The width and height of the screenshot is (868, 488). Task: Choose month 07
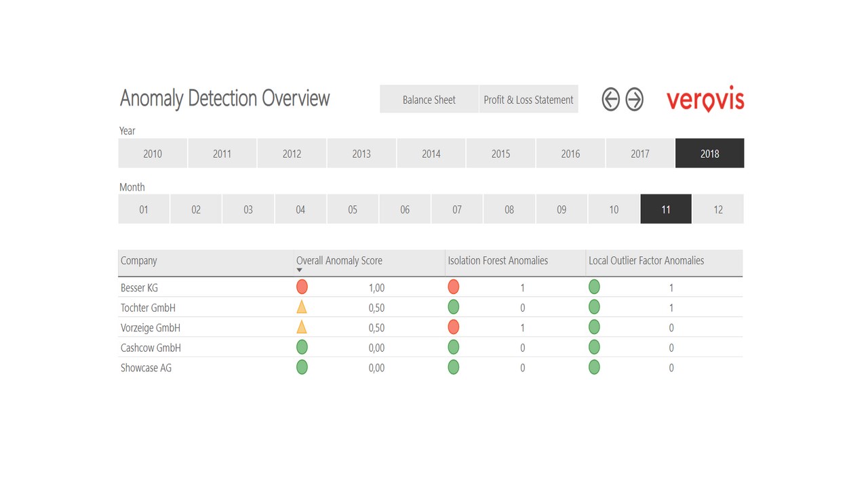(457, 209)
